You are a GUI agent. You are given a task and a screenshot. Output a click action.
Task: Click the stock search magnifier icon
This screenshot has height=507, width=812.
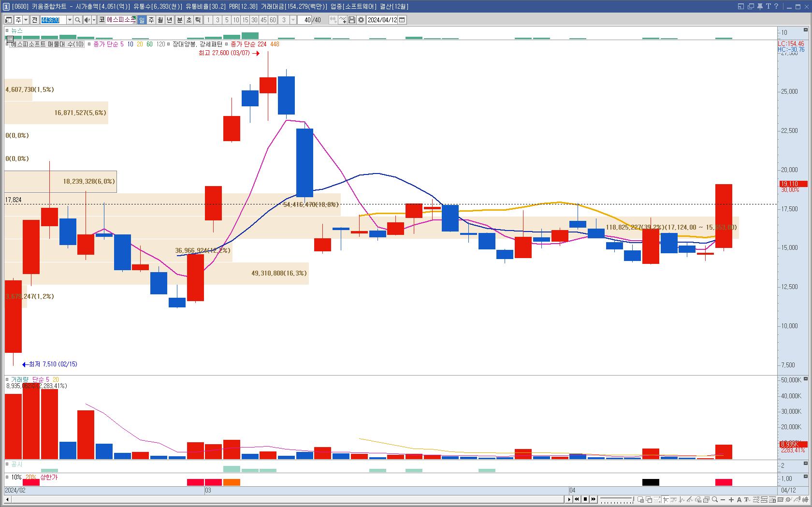click(x=77, y=20)
